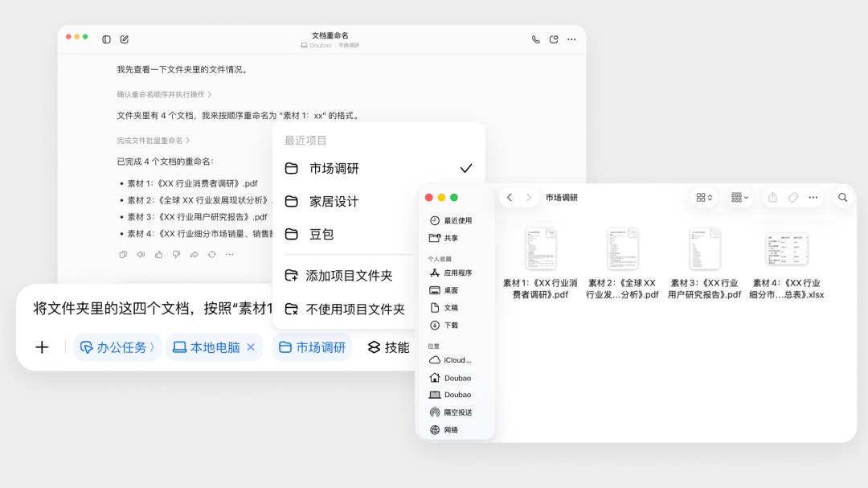Screen dimensions: 868x488
Task: Open 最近使用 in Finder sidebar
Action: 451,220
